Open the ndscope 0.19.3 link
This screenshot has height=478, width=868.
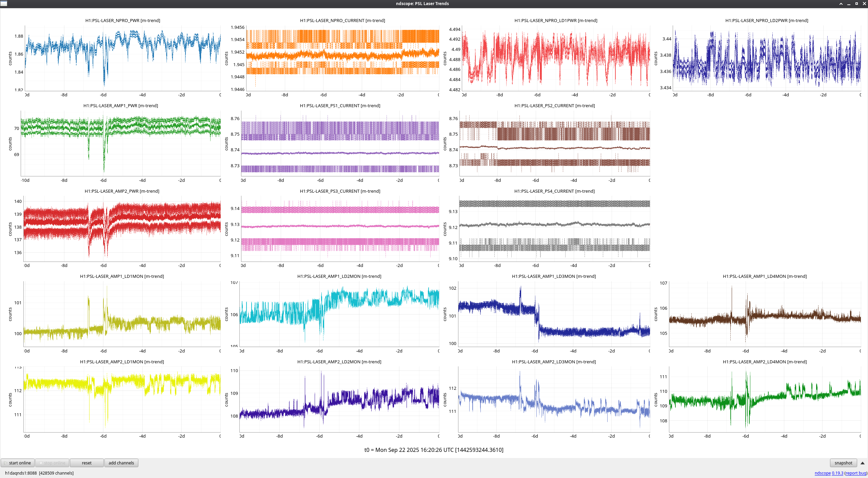click(829, 473)
